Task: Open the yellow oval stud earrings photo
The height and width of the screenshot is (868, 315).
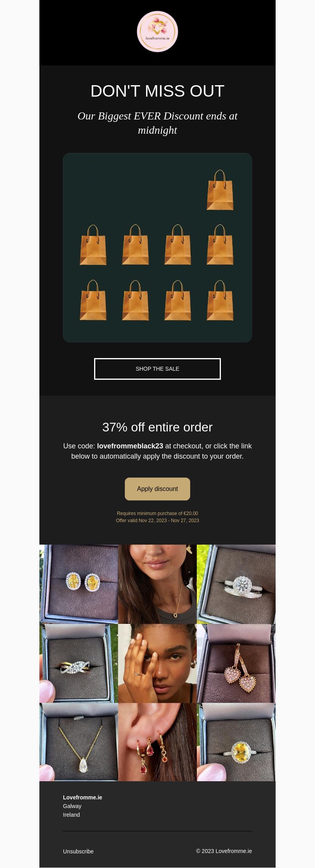Action: coord(79,584)
